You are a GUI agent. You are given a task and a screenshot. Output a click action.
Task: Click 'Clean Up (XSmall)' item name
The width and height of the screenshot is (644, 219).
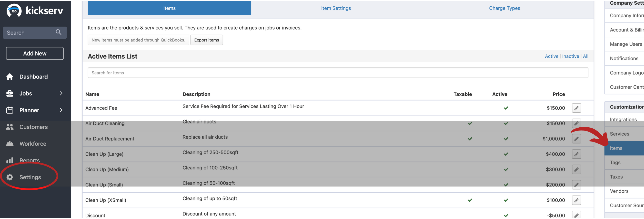pyautogui.click(x=105, y=200)
